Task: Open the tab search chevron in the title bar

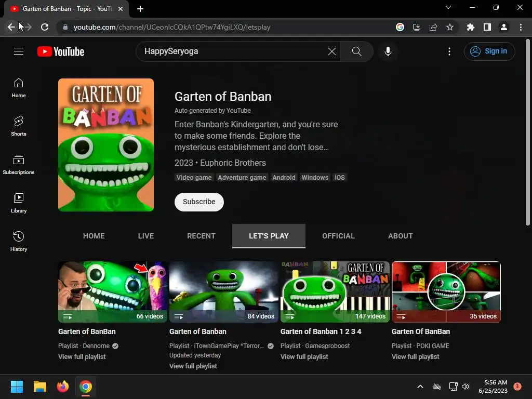Action: [x=448, y=7]
